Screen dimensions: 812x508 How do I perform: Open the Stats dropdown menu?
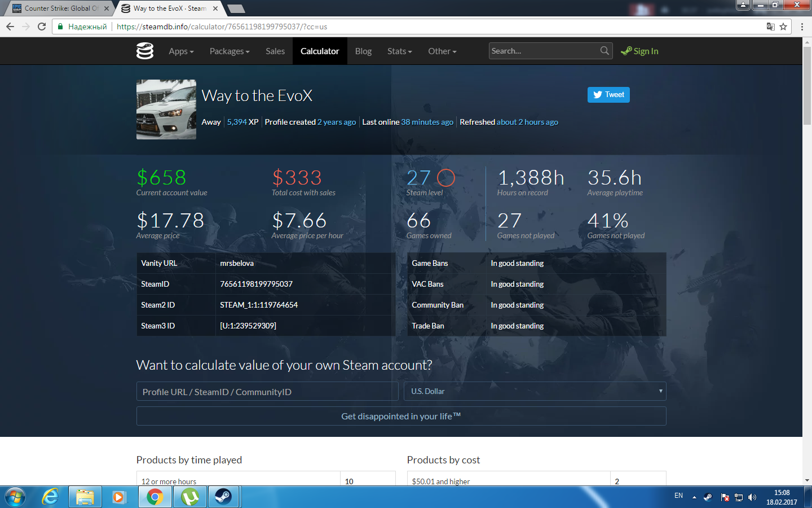point(399,51)
